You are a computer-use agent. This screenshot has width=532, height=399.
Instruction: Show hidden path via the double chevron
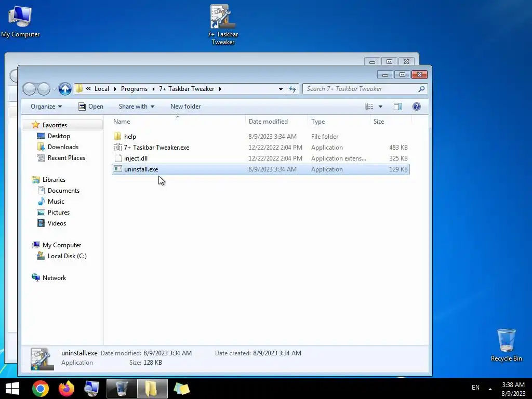point(88,89)
